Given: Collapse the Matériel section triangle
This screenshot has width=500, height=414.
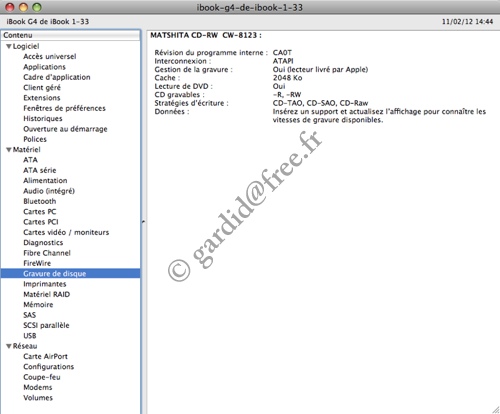Looking at the screenshot, I should pos(9,150).
